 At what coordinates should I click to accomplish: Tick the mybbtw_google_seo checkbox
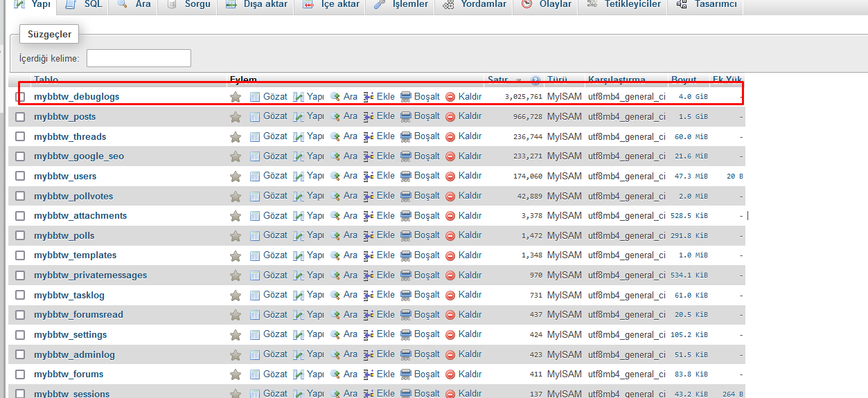[x=20, y=156]
